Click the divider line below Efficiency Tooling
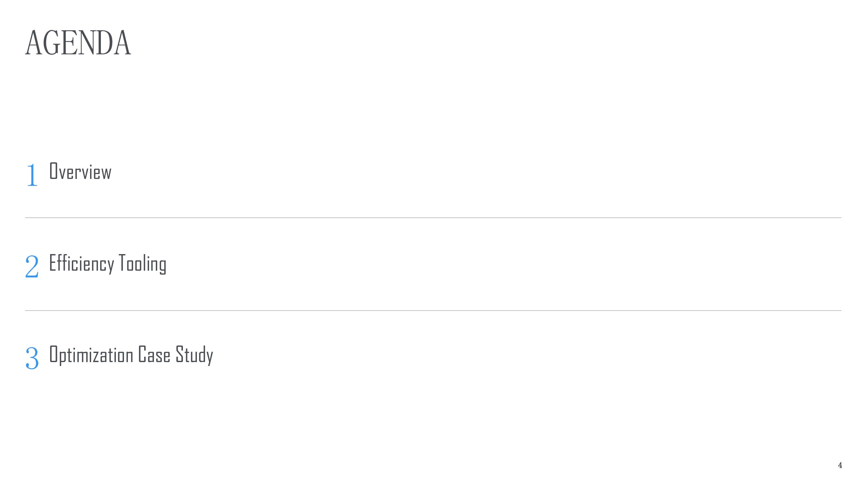 [x=433, y=310]
